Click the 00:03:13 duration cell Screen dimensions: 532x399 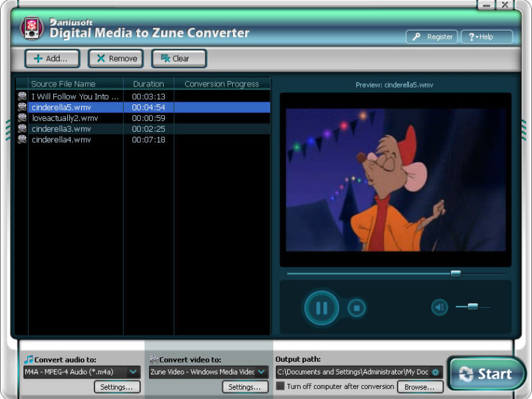[148, 96]
